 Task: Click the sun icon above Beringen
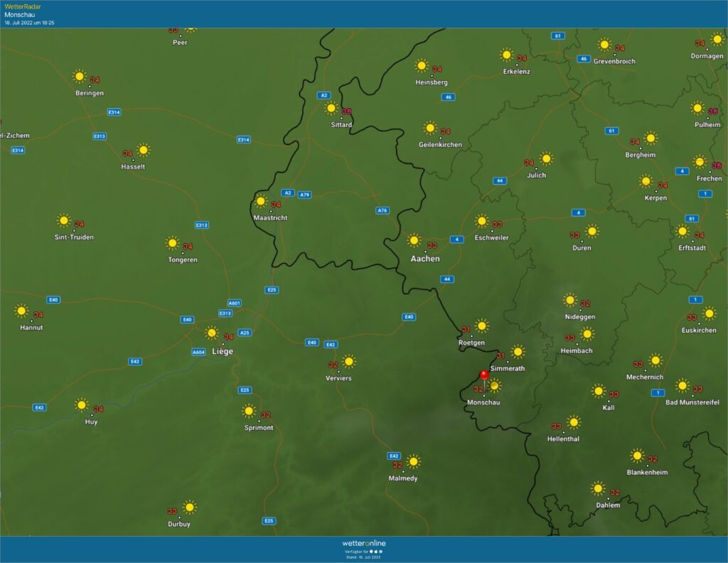coord(80,76)
